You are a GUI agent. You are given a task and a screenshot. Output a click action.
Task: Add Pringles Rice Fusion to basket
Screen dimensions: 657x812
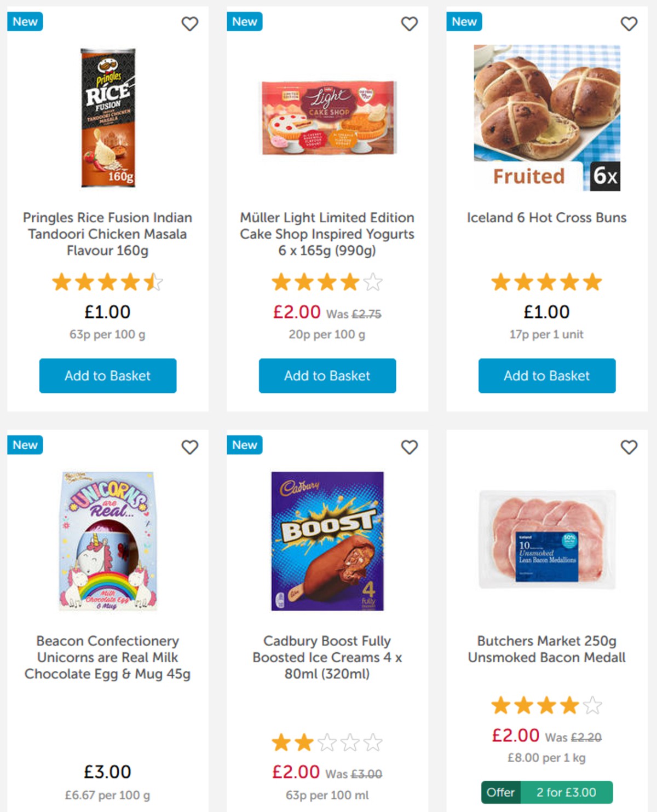coord(108,376)
